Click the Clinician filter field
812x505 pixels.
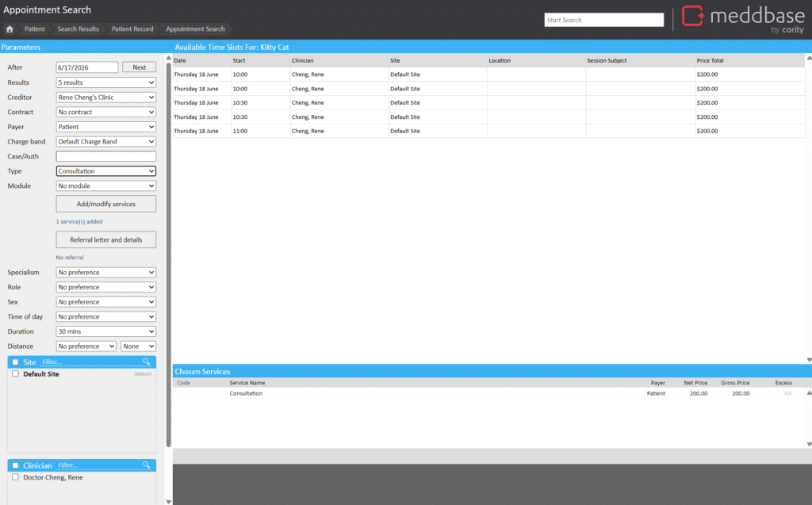(99, 465)
